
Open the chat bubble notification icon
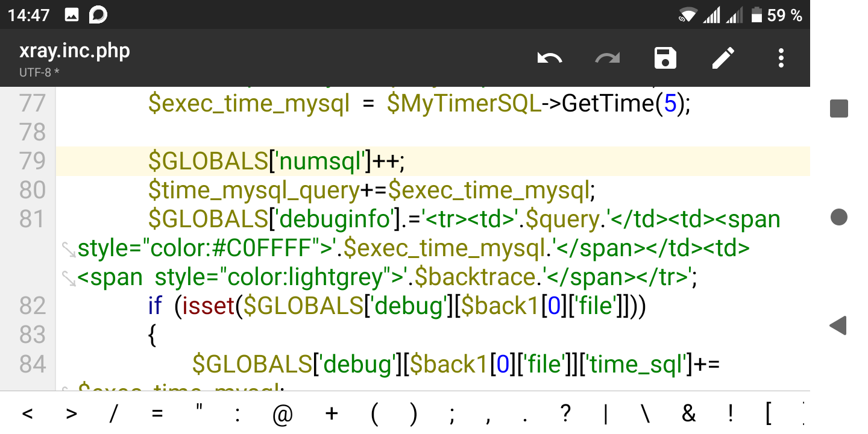pyautogui.click(x=98, y=15)
